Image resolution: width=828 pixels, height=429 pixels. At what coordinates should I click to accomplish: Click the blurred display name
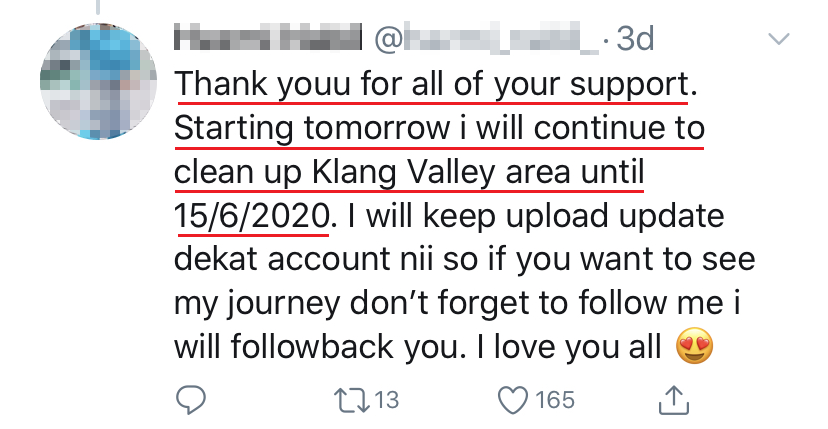(x=267, y=40)
